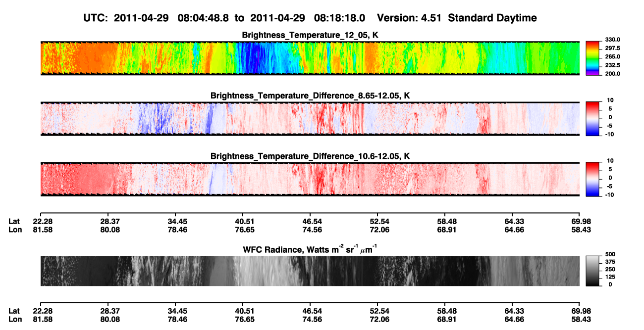Image resolution: width=644 pixels, height=330 pixels.
Task: Click the 10 label on the 8.65-12.05 colorbar
Action: [610, 100]
